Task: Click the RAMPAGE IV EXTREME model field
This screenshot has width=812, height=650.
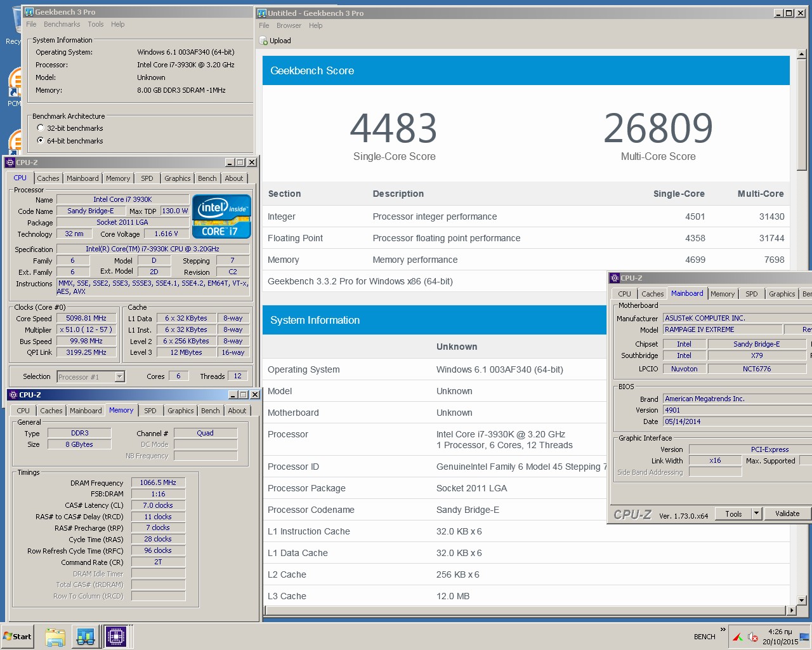Action: tap(721, 329)
